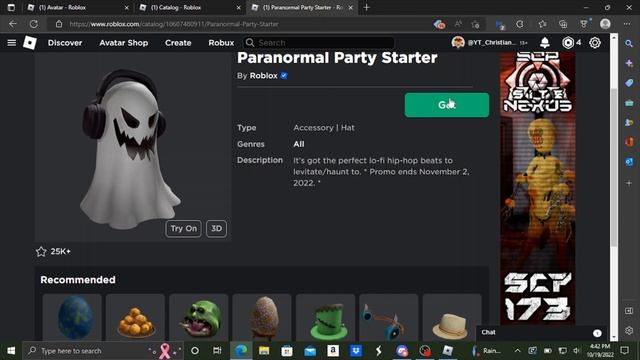Favorite the item with the star icon

click(x=41, y=251)
